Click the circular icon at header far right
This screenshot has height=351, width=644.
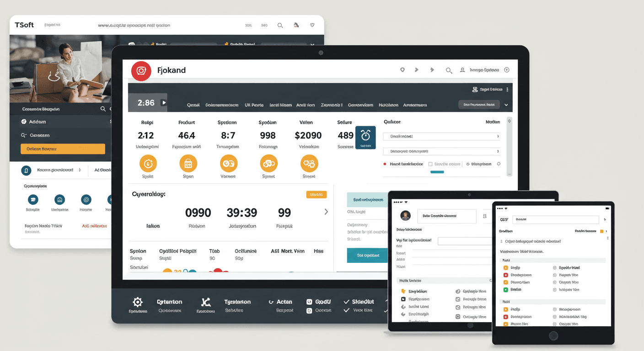pos(506,70)
